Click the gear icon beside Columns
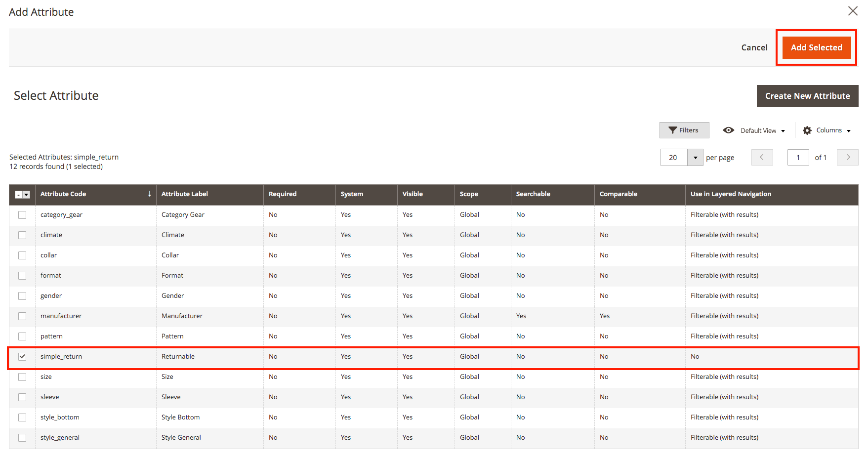This screenshot has height=458, width=868. [807, 130]
